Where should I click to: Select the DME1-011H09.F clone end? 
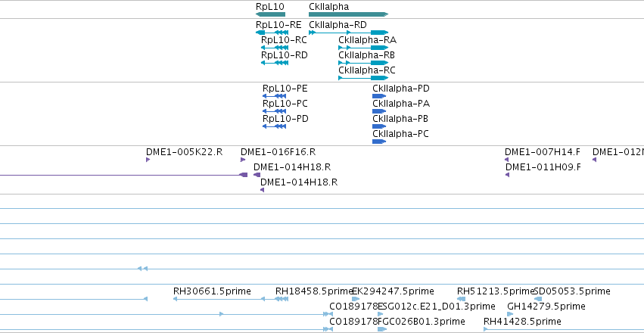(507, 175)
